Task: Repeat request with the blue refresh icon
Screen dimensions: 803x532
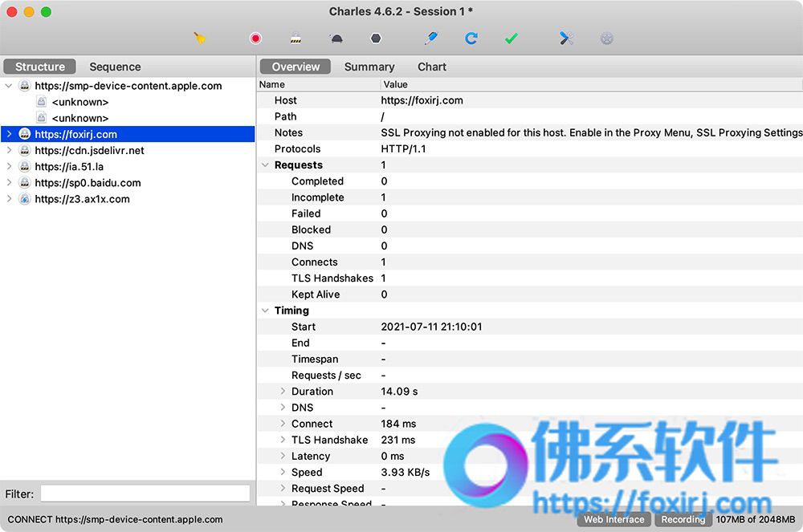Action: point(471,39)
